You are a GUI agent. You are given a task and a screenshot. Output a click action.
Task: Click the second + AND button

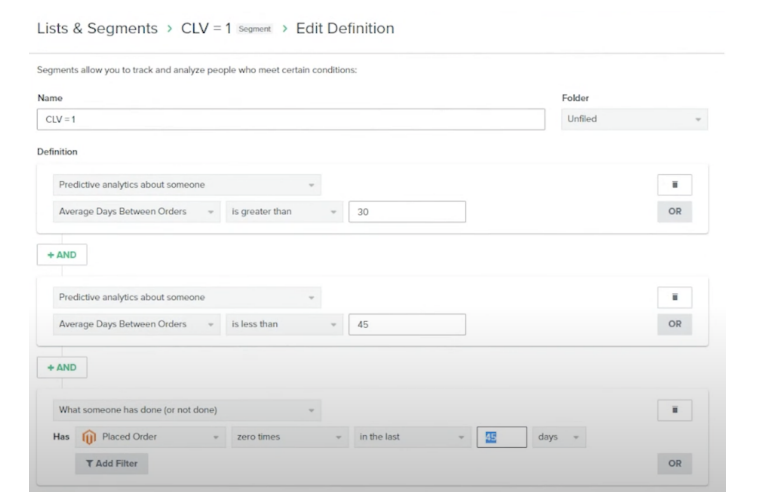62,367
